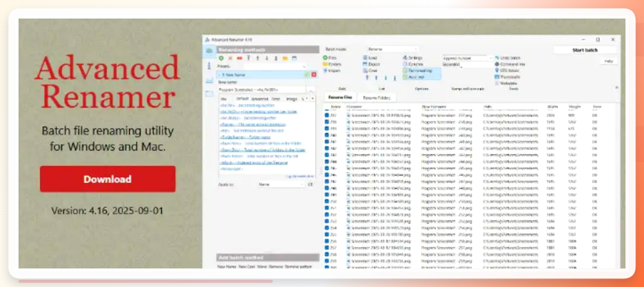Click the green Files add icon
Screen dimensions: 644x287
325,58
